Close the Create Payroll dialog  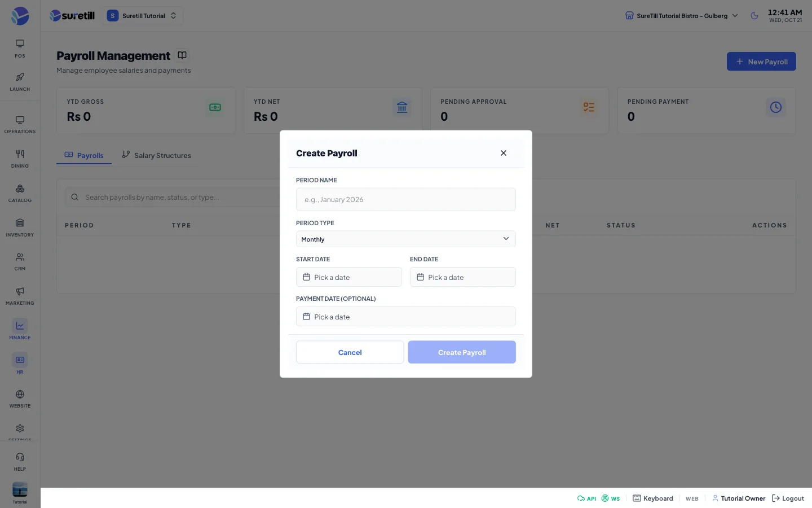click(x=504, y=153)
